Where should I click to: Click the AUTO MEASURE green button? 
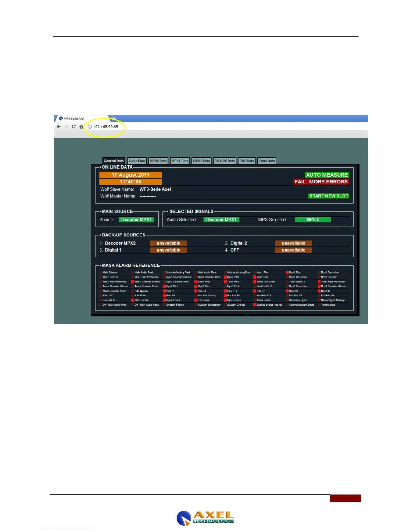click(x=327, y=175)
